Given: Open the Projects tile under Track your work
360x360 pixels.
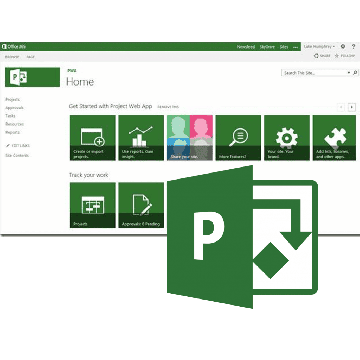Looking at the screenshot, I should (x=93, y=205).
